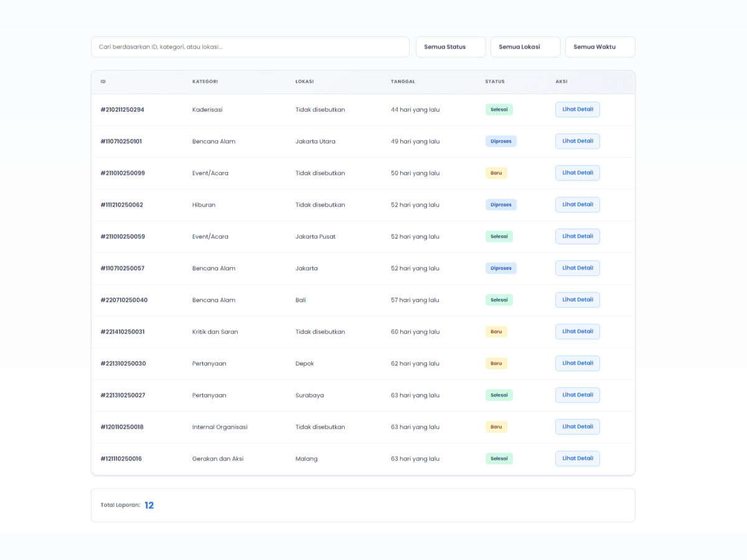Click the report search input field
The width and height of the screenshot is (747, 560).
pos(250,47)
